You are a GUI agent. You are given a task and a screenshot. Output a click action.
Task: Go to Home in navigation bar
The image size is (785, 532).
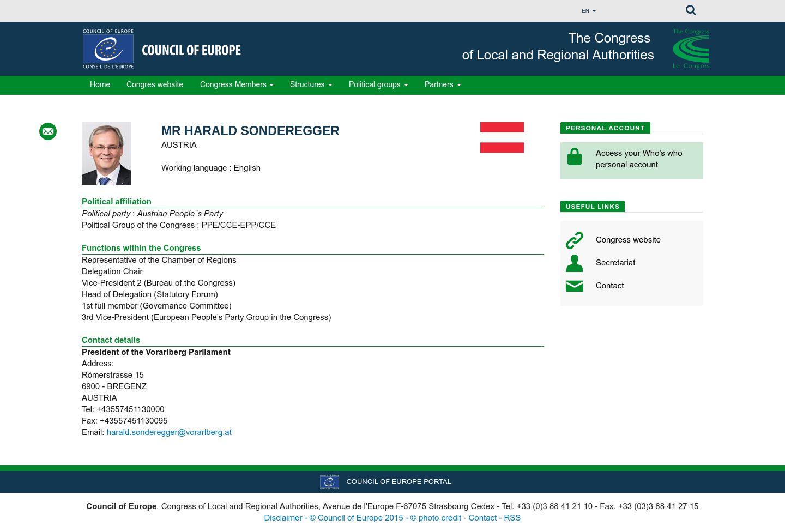(100, 84)
